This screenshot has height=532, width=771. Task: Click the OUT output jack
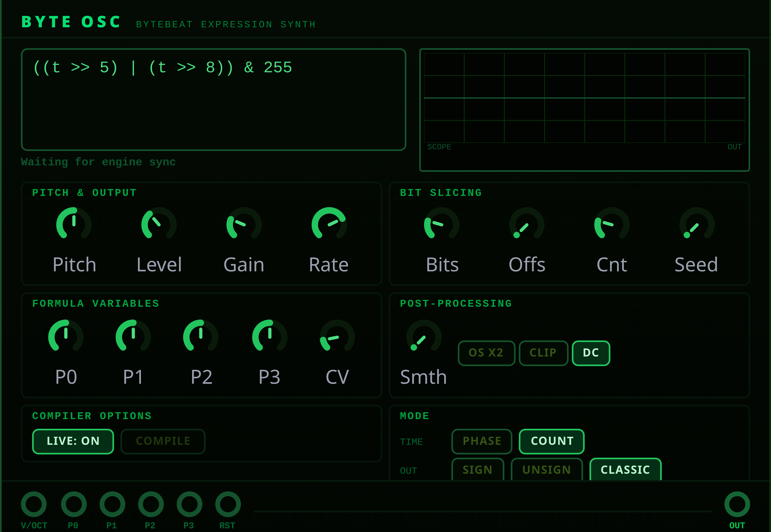point(737,504)
